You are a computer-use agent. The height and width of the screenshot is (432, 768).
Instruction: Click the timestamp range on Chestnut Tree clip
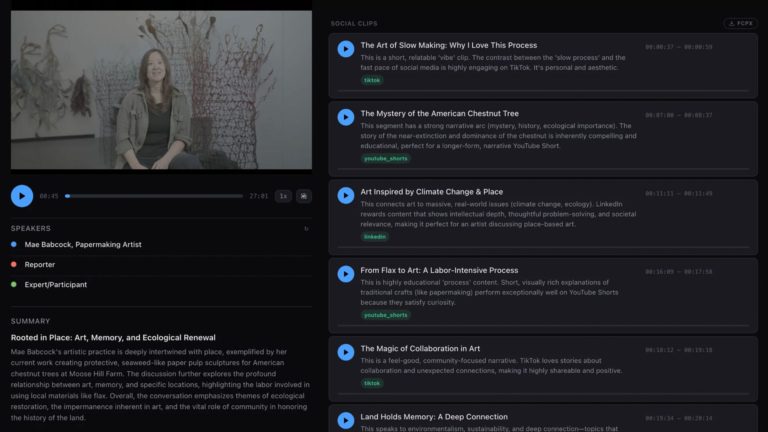tap(678, 115)
